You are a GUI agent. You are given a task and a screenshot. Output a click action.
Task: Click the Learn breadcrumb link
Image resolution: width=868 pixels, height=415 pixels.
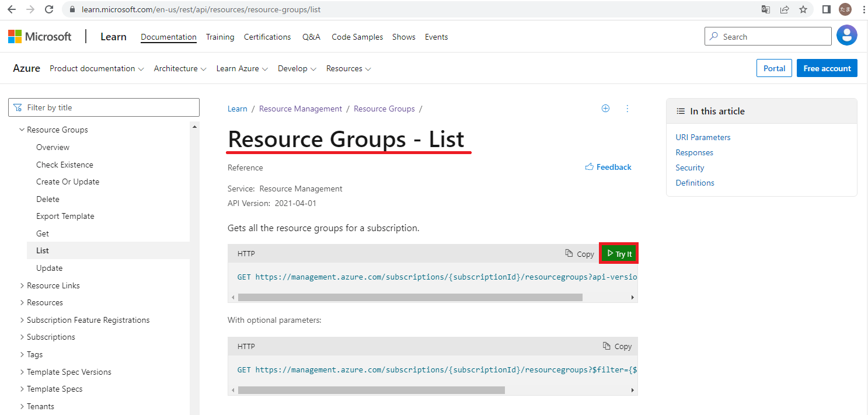point(238,109)
